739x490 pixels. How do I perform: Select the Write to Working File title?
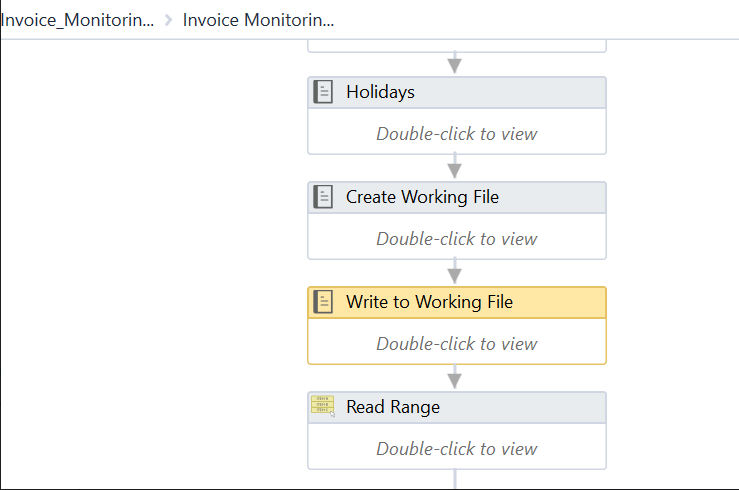429,302
